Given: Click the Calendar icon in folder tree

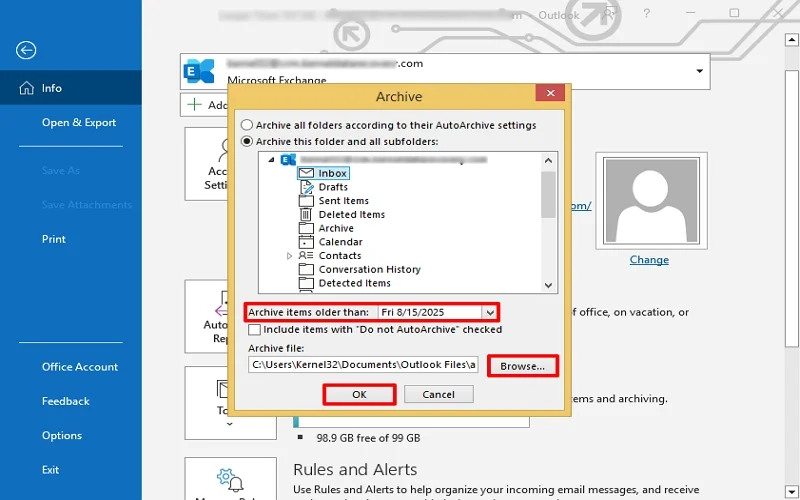Looking at the screenshot, I should (306, 242).
